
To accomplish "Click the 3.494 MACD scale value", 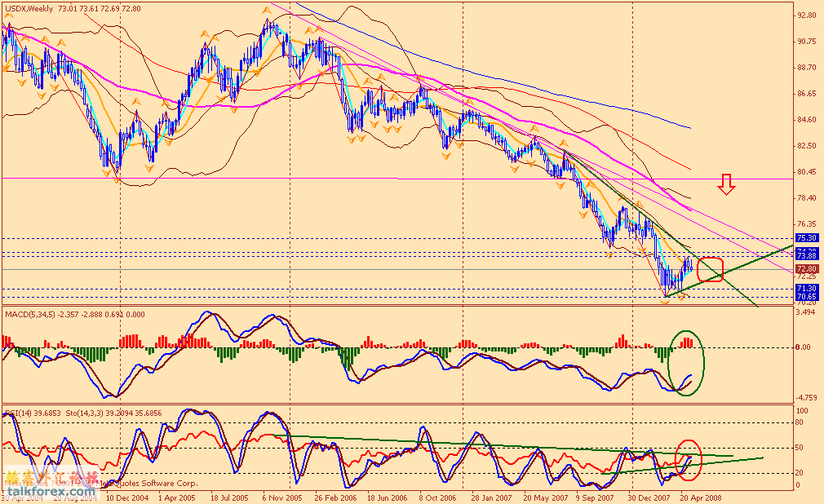I will [x=807, y=312].
